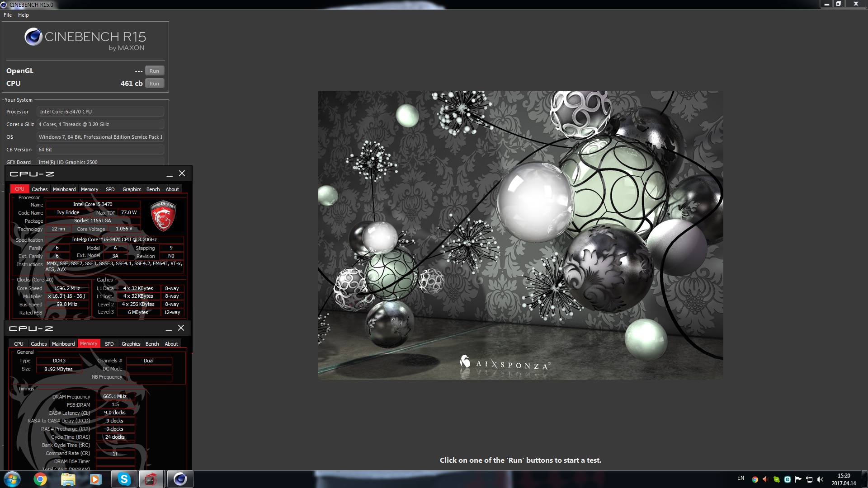868x488 pixels.
Task: Click the Chrome icon in the system tray
Action: 755,479
